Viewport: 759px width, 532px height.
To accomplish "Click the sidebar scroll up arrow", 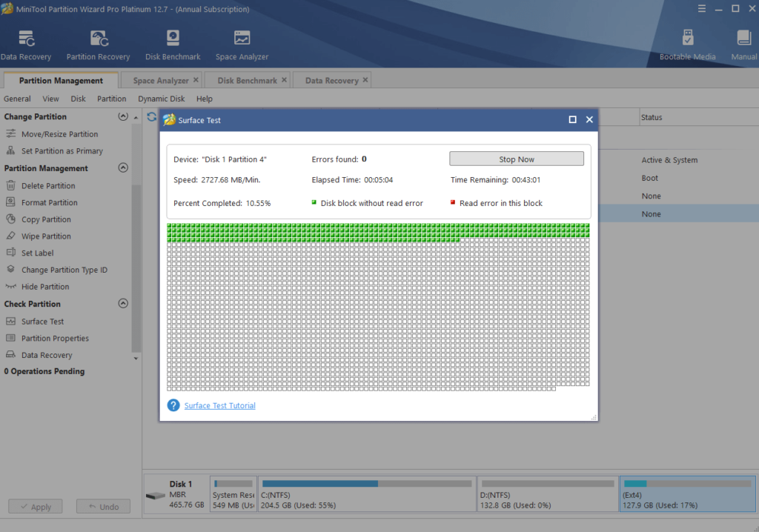I will click(136, 118).
